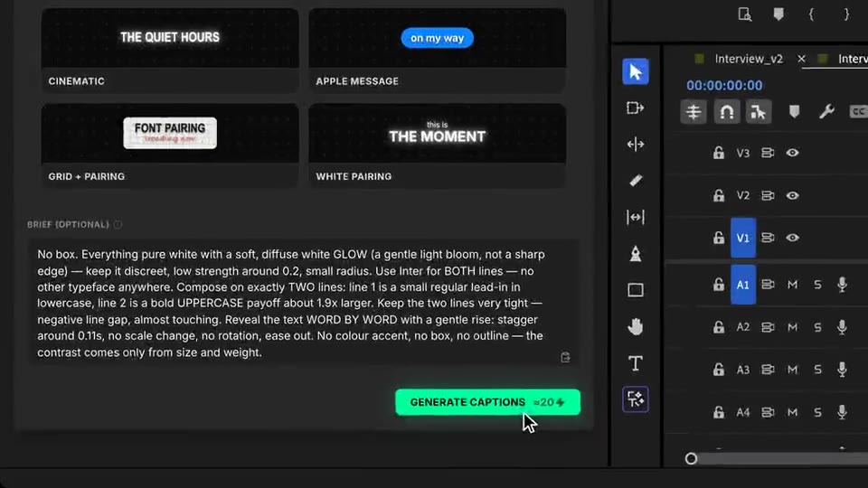868x488 pixels.
Task: Select the Hand tool
Action: tap(635, 326)
